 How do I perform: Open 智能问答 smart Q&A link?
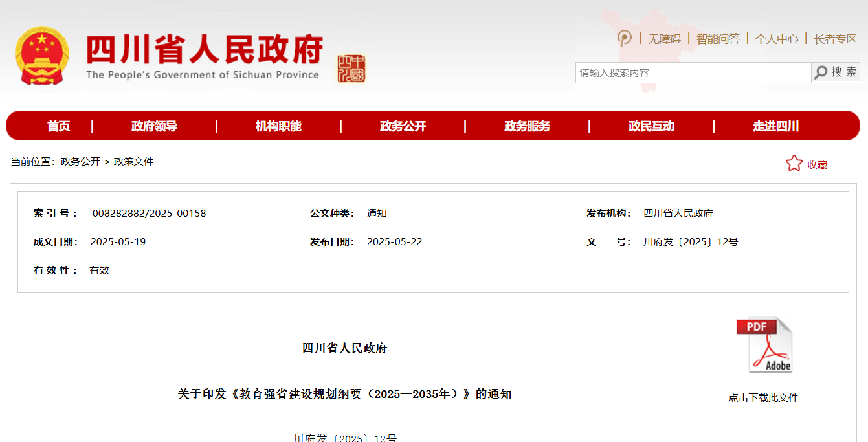click(x=718, y=39)
